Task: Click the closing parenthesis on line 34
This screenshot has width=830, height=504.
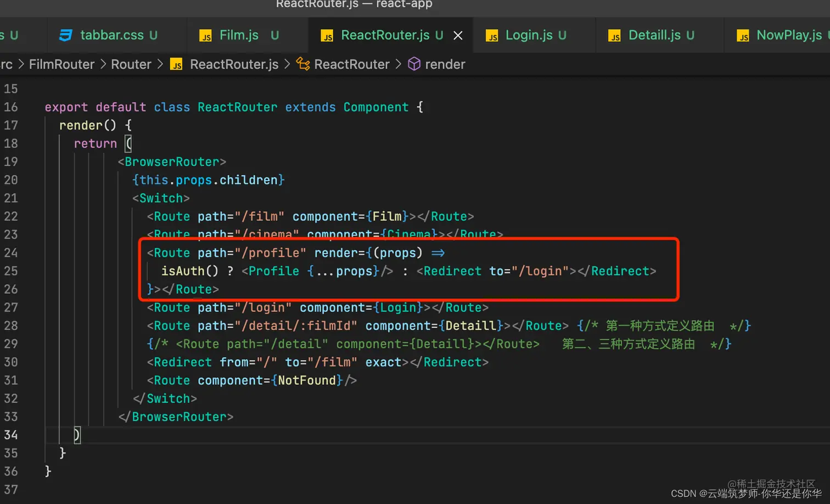Action: click(77, 435)
